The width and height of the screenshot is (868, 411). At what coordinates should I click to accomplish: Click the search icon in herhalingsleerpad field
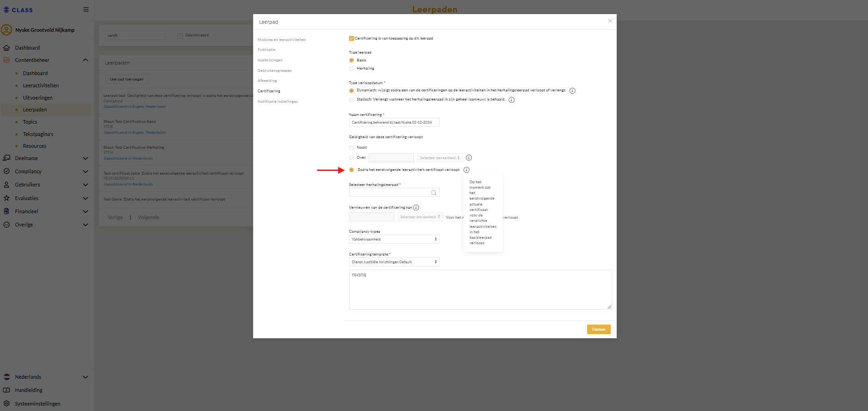434,193
